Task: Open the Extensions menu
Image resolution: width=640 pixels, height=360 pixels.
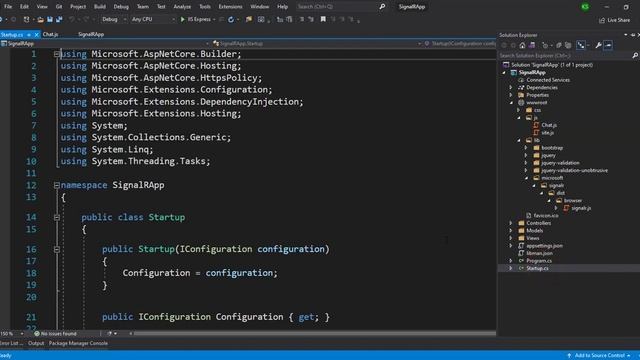Action: pyautogui.click(x=230, y=7)
